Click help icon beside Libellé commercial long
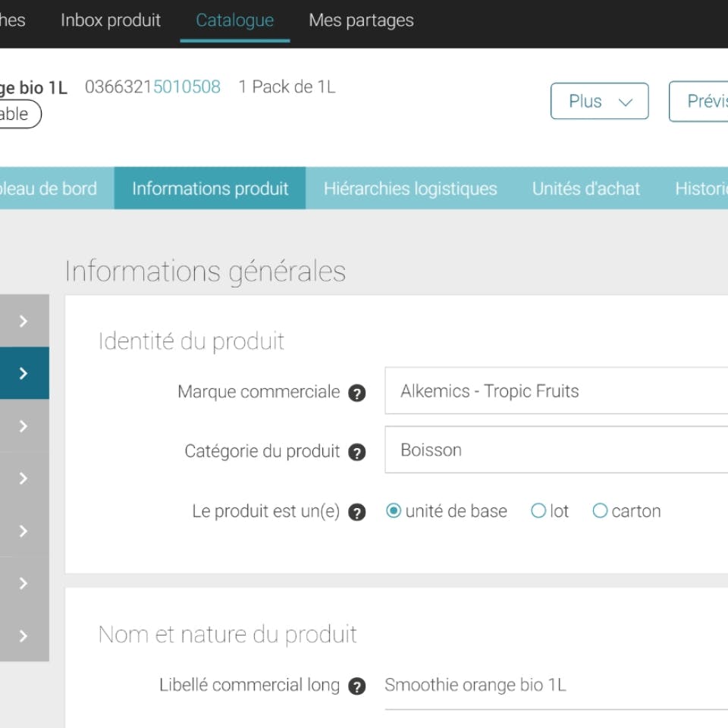728x728 pixels. 356,687
